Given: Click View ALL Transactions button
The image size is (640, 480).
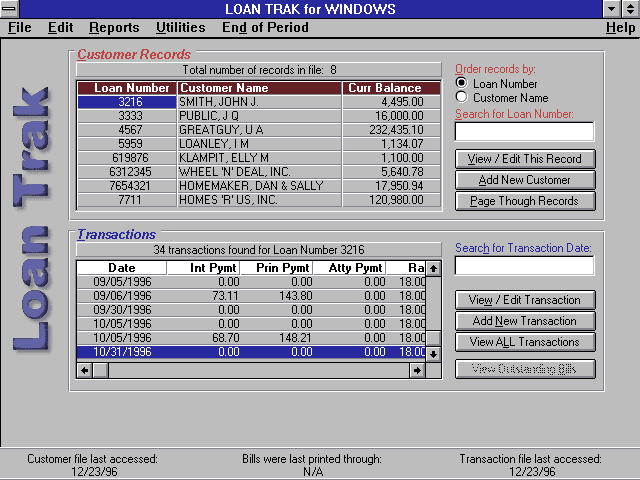Looking at the screenshot, I should click(525, 342).
